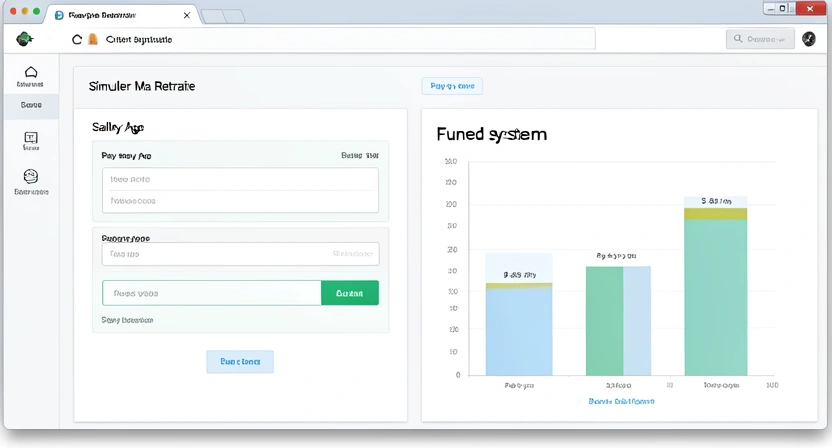The height and width of the screenshot is (448, 832).
Task: Click the first field in Salary Age box
Action: click(x=240, y=180)
